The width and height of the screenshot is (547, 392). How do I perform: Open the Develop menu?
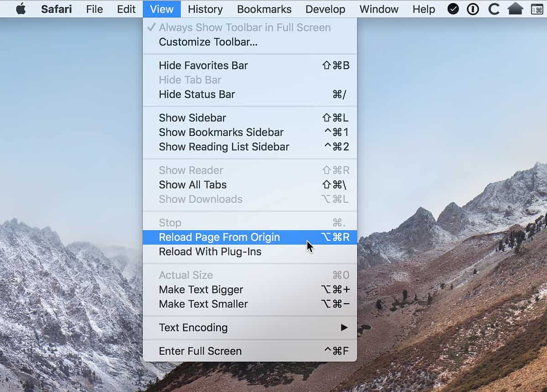(325, 9)
